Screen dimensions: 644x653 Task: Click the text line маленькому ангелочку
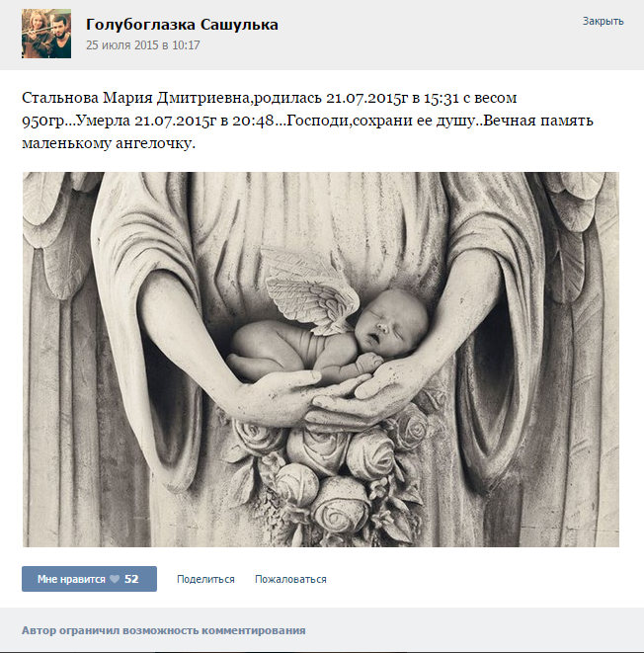click(109, 143)
